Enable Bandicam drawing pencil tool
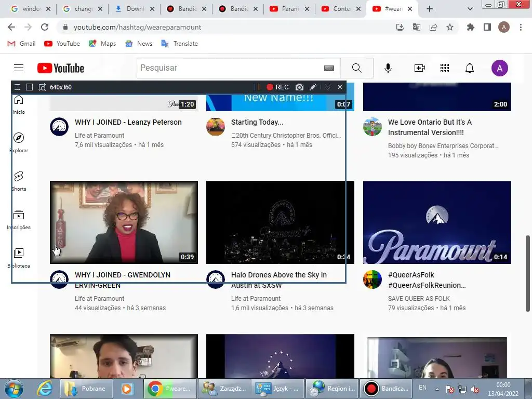Screen dimensions: 532x399 (x=313, y=87)
